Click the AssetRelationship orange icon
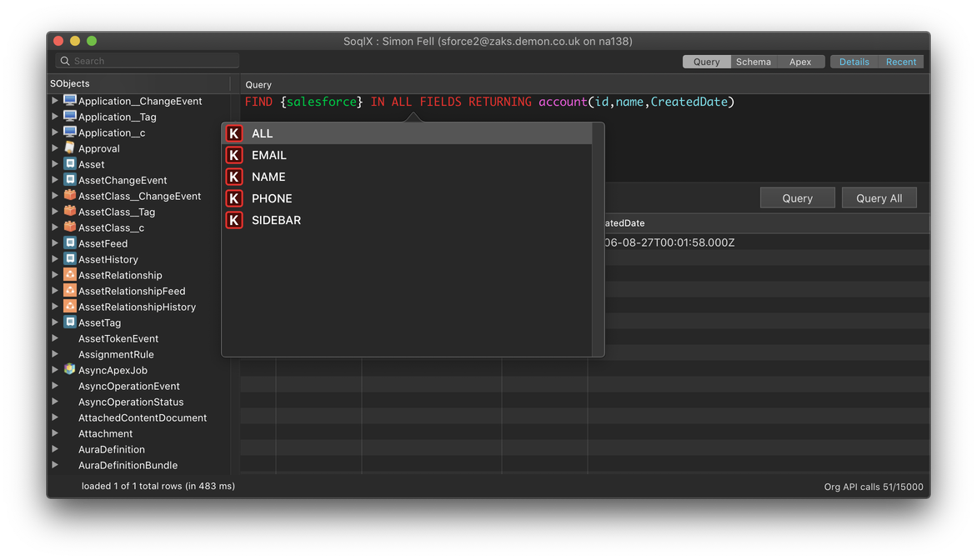This screenshot has height=560, width=977. click(70, 275)
